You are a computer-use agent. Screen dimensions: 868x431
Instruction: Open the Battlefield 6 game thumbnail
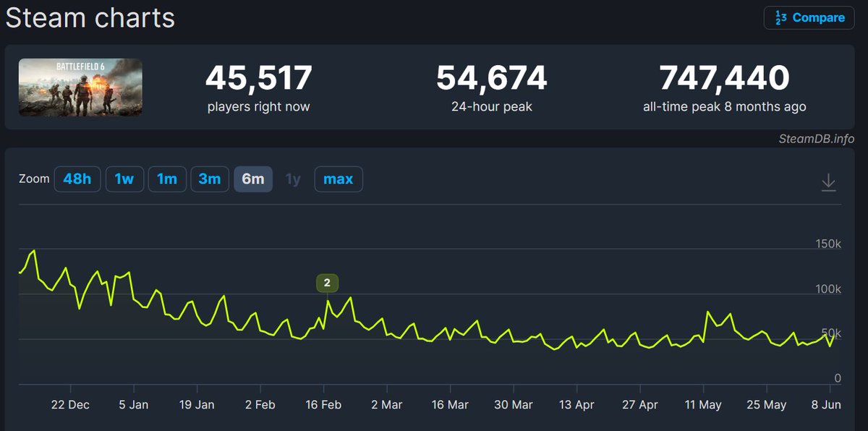point(80,88)
